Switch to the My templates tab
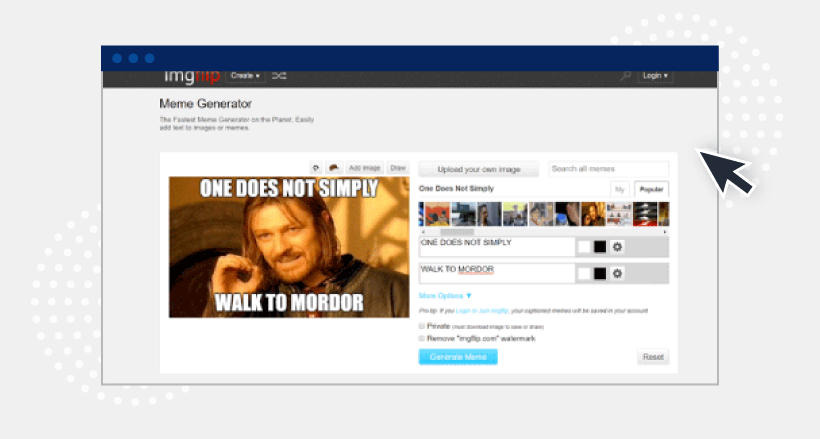 pyautogui.click(x=620, y=189)
